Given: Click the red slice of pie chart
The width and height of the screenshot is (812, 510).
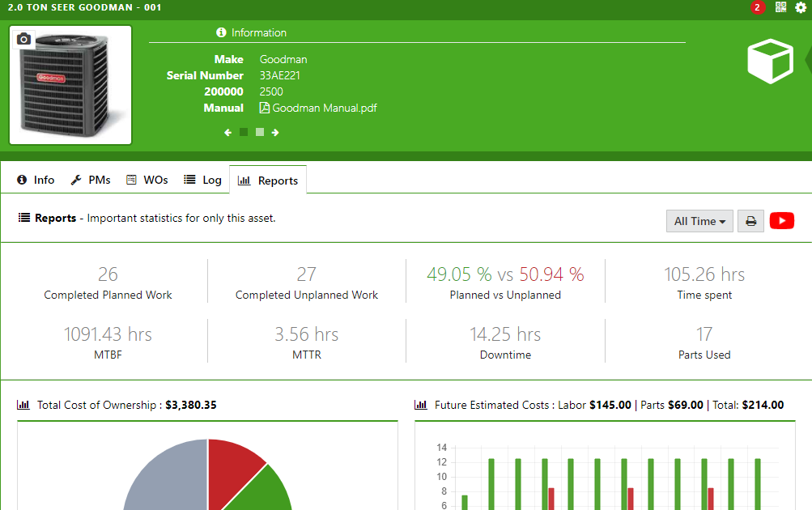Looking at the screenshot, I should (x=231, y=469).
